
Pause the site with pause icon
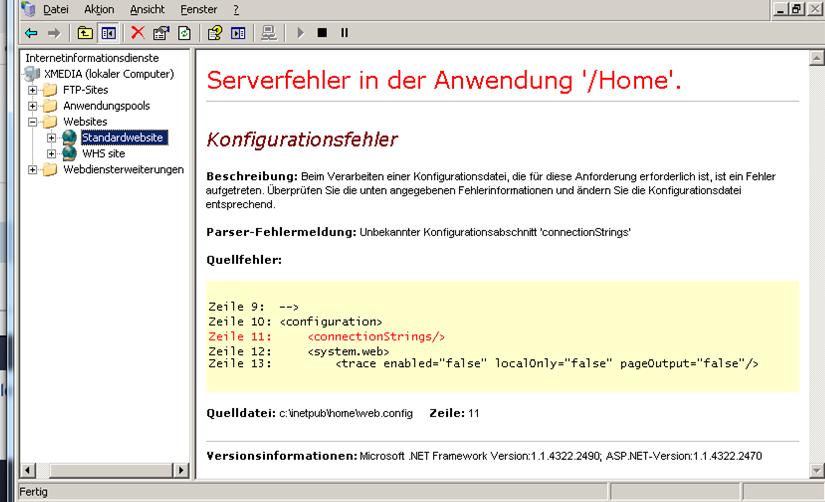345,33
